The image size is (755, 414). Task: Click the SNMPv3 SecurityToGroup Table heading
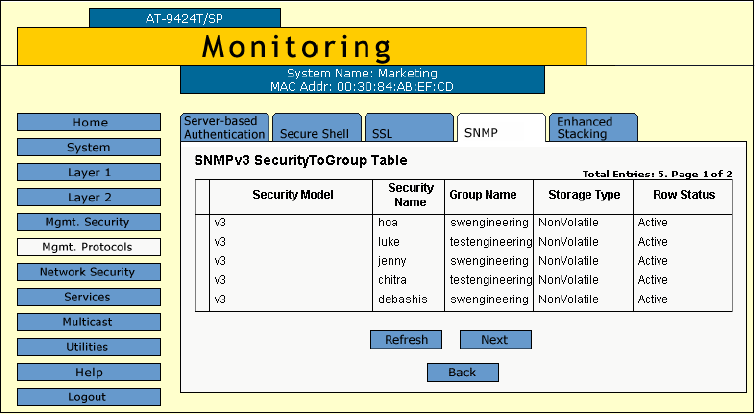click(x=301, y=161)
